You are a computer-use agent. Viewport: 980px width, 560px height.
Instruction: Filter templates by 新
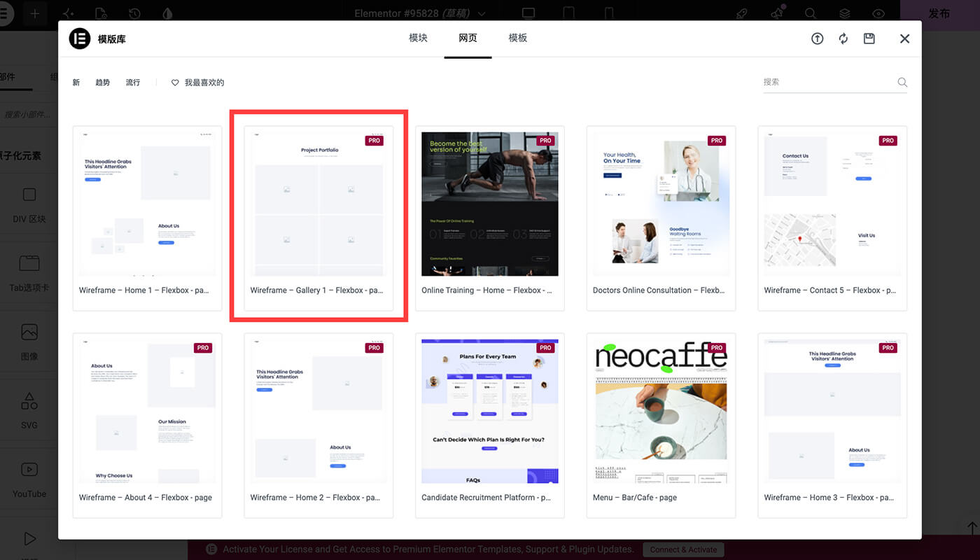click(76, 83)
